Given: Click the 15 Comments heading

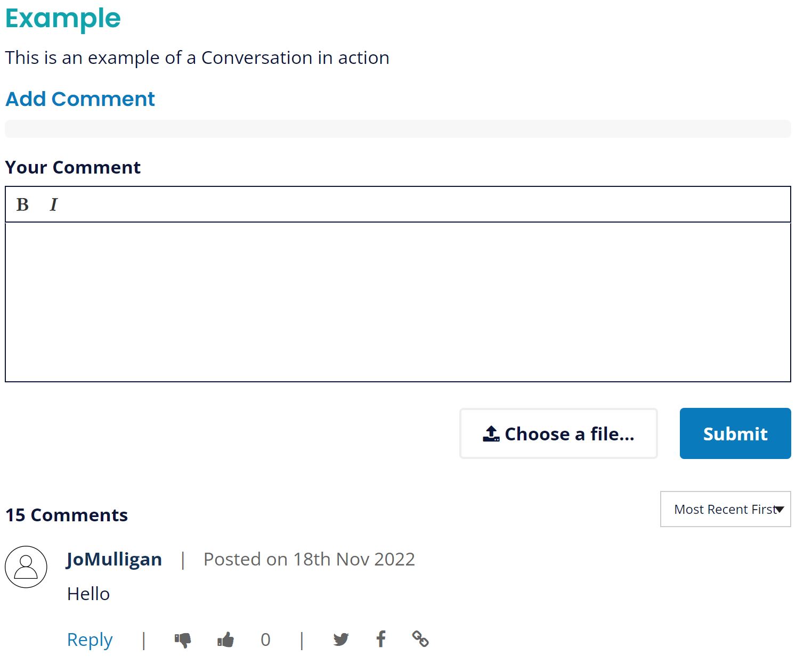Looking at the screenshot, I should click(67, 515).
